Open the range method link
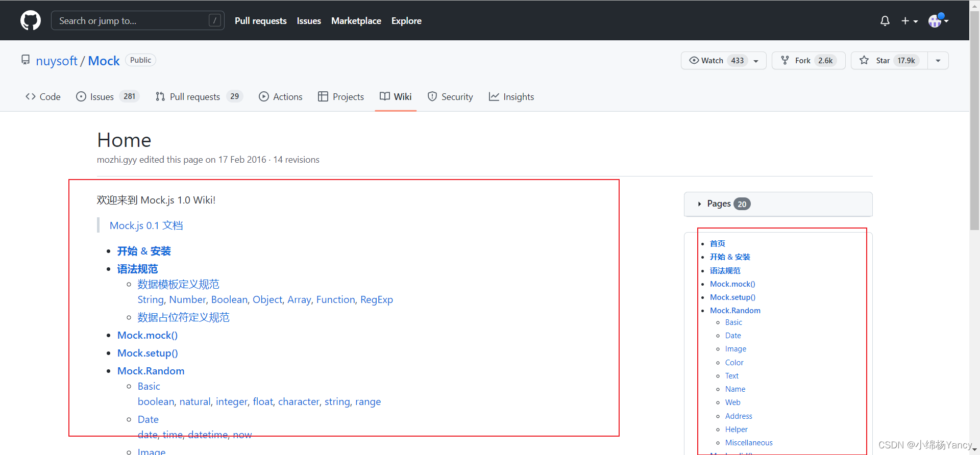This screenshot has width=980, height=455. tap(368, 402)
